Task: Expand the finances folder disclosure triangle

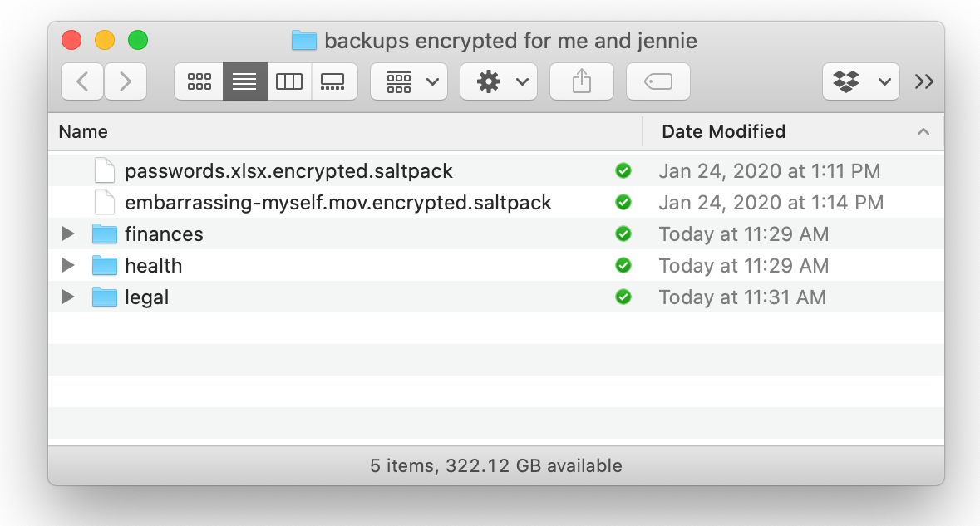Action: click(x=67, y=234)
